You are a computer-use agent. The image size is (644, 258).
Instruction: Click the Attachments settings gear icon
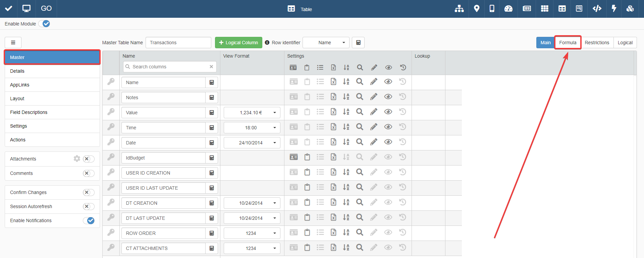77,158
